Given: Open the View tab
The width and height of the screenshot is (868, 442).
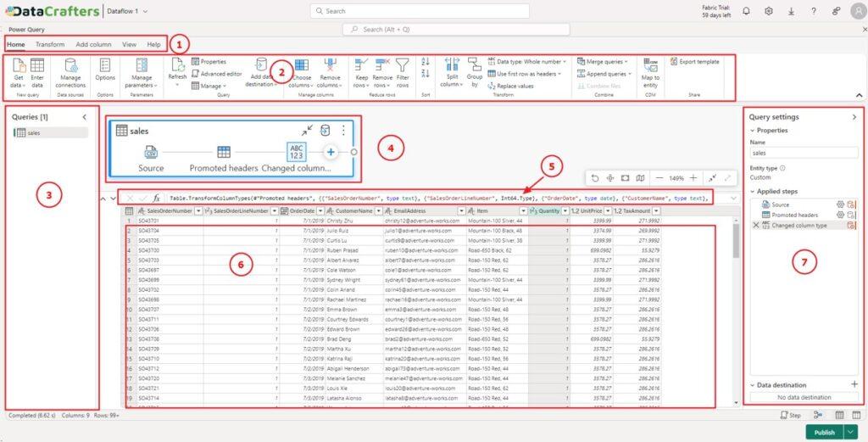Looking at the screenshot, I should [x=129, y=44].
